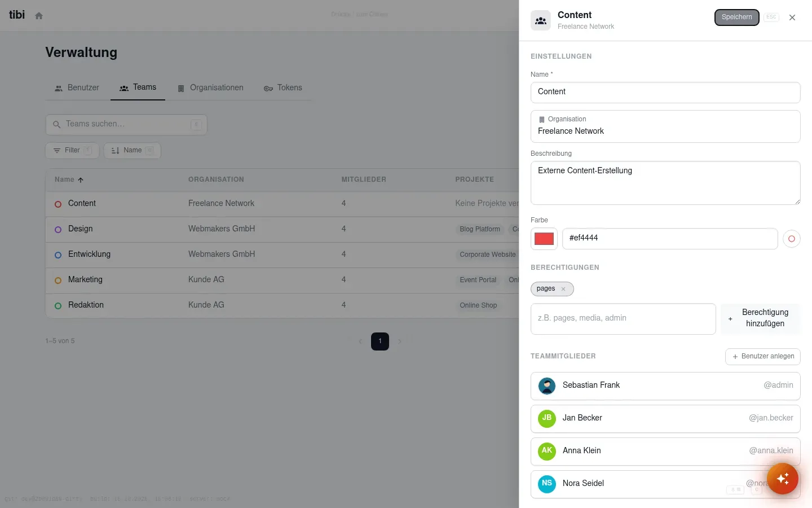Remove the pages permission tag
Image resolution: width=812 pixels, height=508 pixels.
(x=563, y=289)
